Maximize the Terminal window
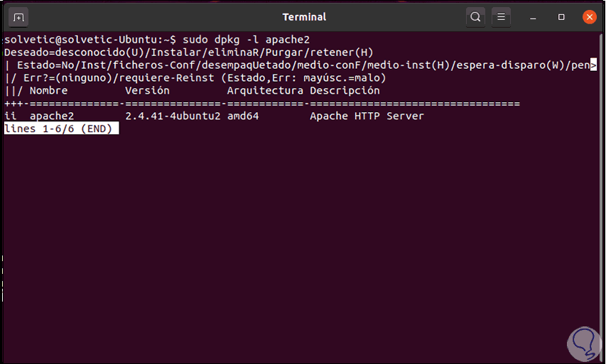This screenshot has height=364, width=606. [561, 16]
